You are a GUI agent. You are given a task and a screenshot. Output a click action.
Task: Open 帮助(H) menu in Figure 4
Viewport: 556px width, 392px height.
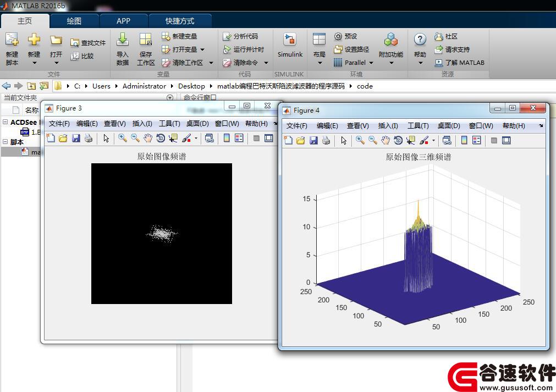pos(514,126)
